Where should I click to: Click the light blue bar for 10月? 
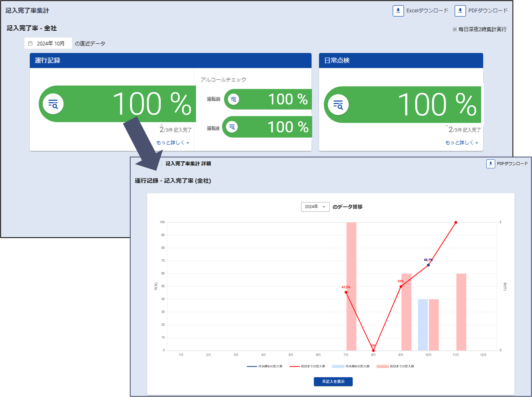coord(423,325)
